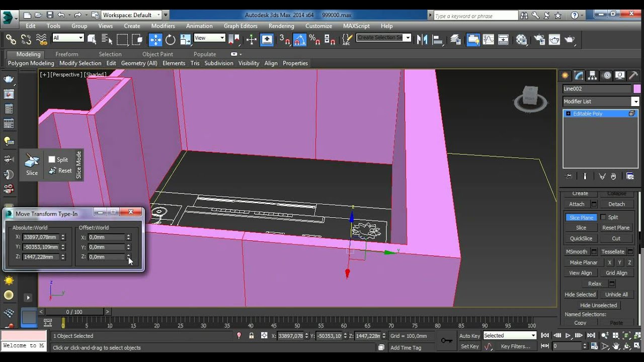Open the selection filter All dropdown
This screenshot has width=644, height=362.
pos(68,38)
